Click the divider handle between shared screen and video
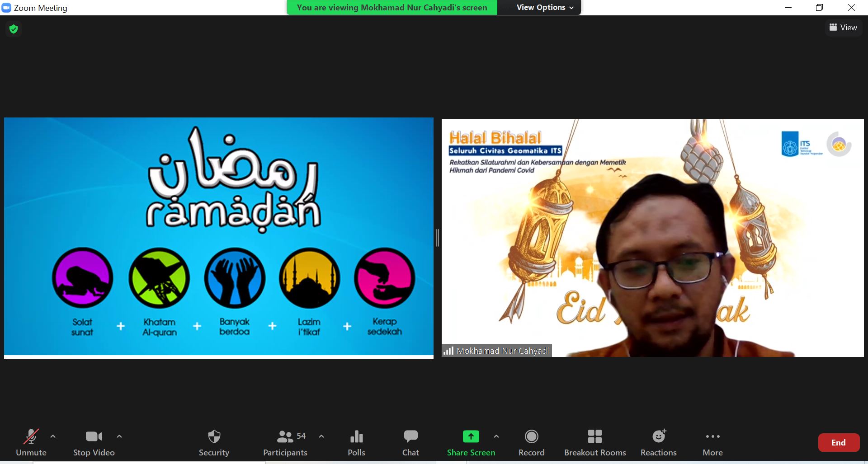 437,238
